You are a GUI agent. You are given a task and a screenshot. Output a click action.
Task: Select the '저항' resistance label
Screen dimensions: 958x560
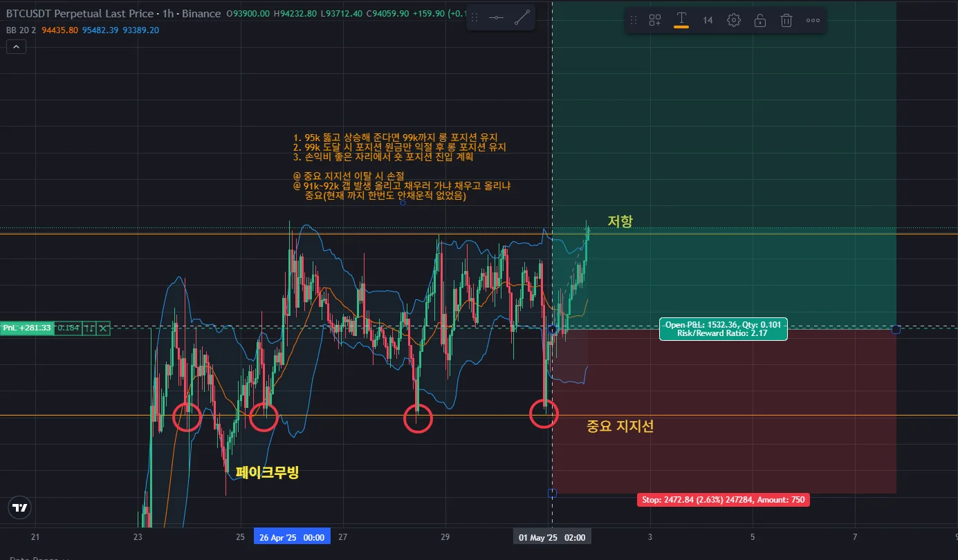point(620,221)
